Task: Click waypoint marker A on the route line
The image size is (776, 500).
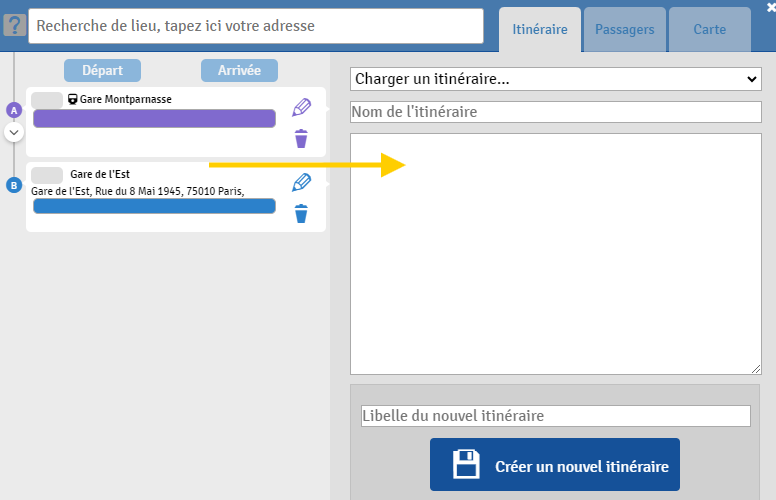Action: [14, 110]
